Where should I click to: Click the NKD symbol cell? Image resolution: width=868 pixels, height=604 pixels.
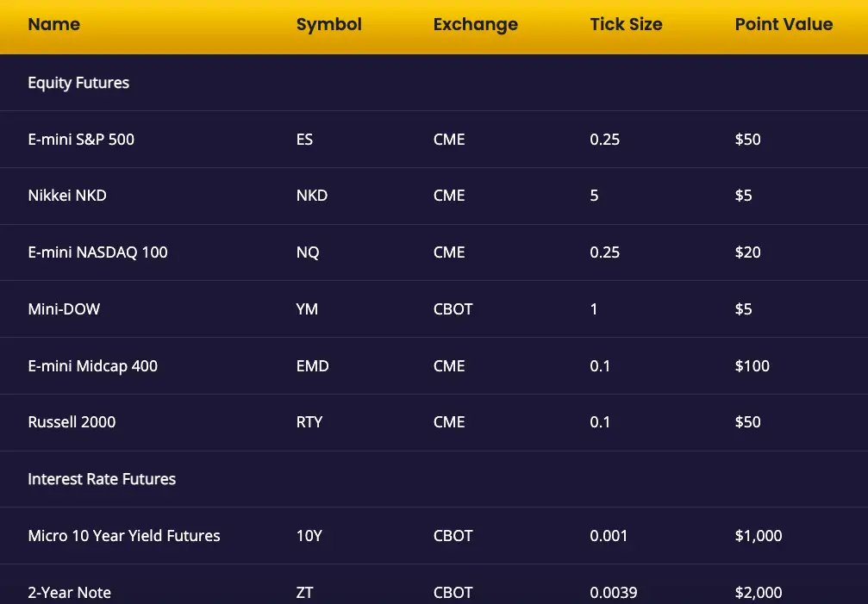point(312,196)
